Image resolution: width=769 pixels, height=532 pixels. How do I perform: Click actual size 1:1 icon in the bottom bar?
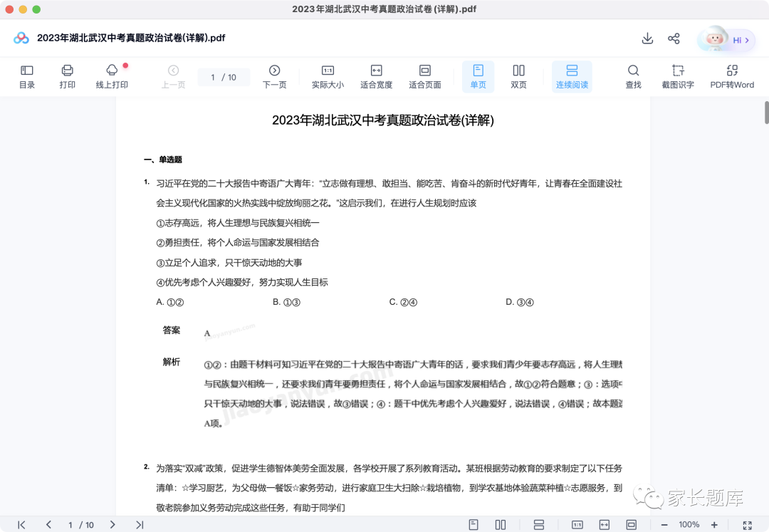(577, 525)
